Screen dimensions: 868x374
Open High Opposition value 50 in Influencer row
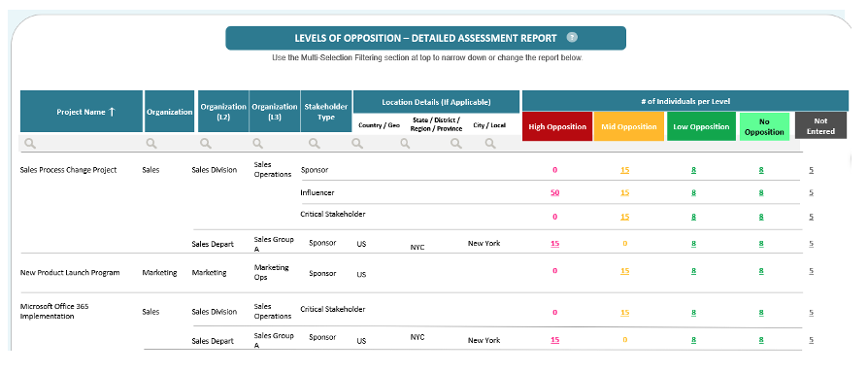point(554,192)
